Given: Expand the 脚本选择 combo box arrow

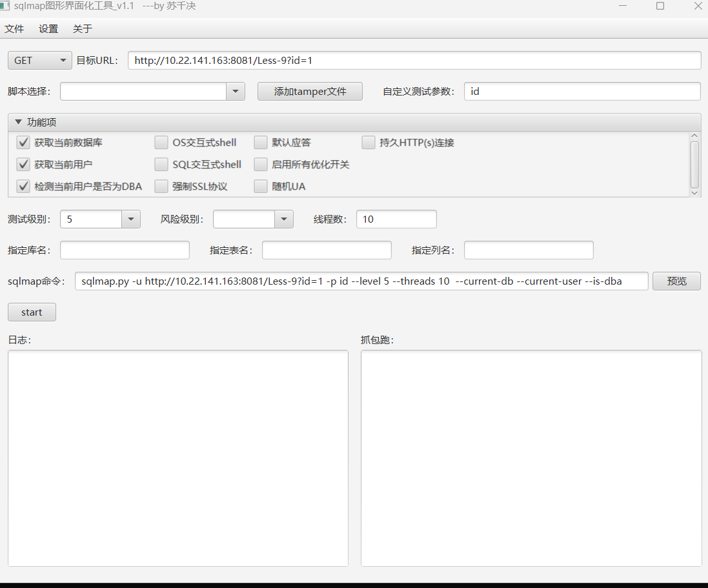Looking at the screenshot, I should click(236, 92).
